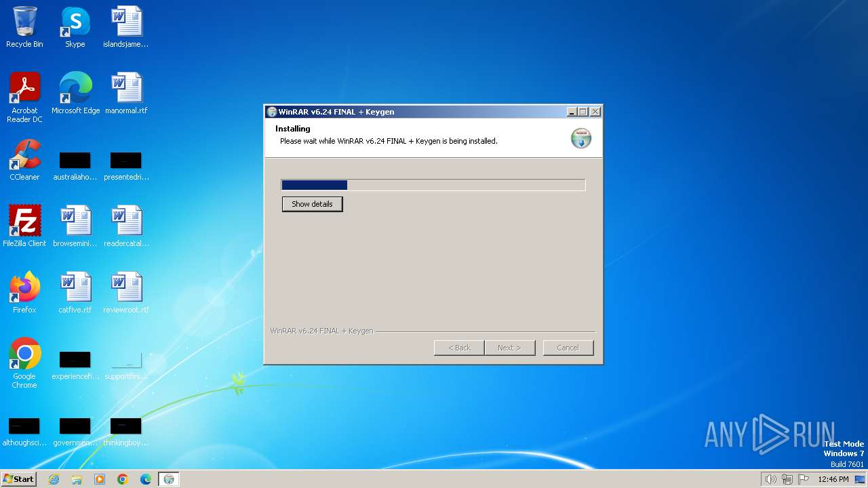
Task: Click the 12:46 PM taskbar clock
Action: click(x=833, y=479)
